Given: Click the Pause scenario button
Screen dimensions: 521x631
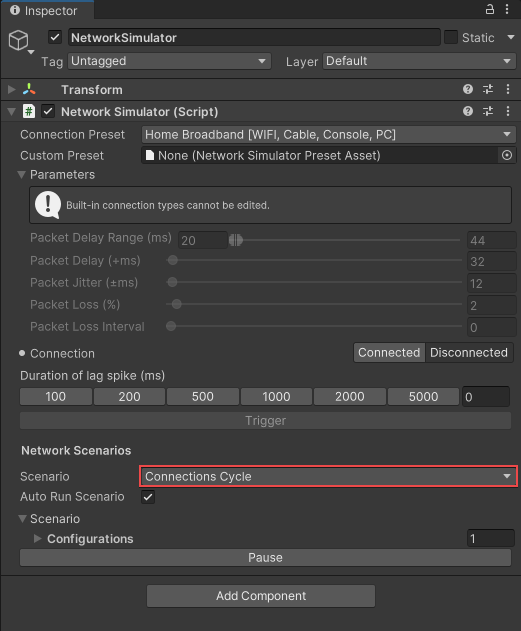Looking at the screenshot, I should [x=266, y=557].
